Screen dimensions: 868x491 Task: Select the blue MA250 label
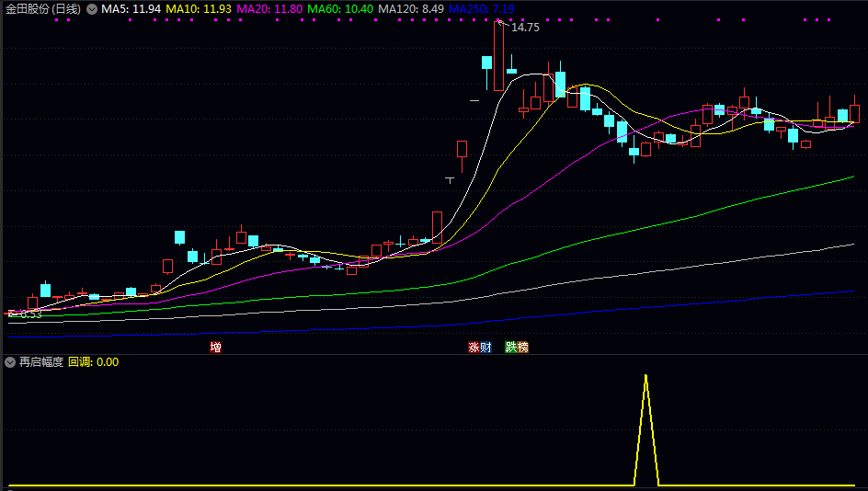tap(481, 9)
